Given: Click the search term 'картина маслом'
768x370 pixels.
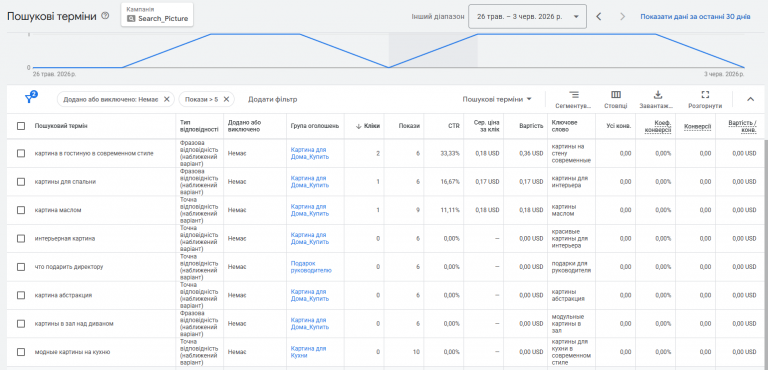Looking at the screenshot, I should coord(58,210).
